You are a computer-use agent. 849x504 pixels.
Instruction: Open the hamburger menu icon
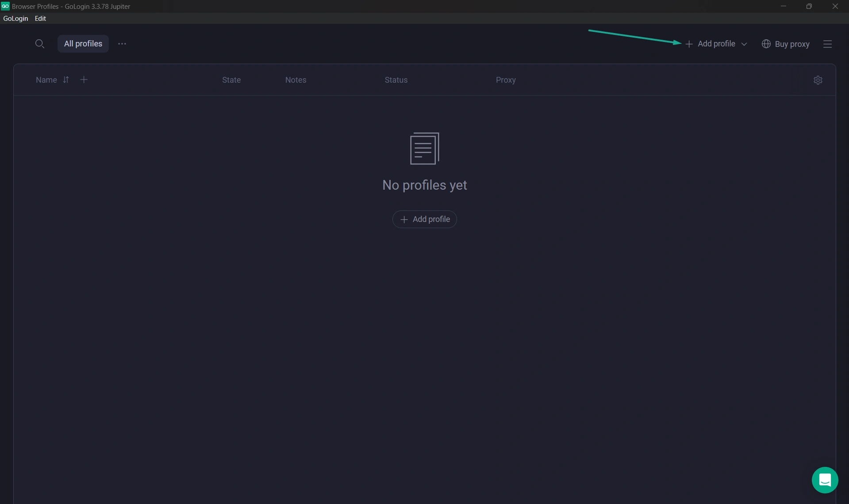(827, 44)
